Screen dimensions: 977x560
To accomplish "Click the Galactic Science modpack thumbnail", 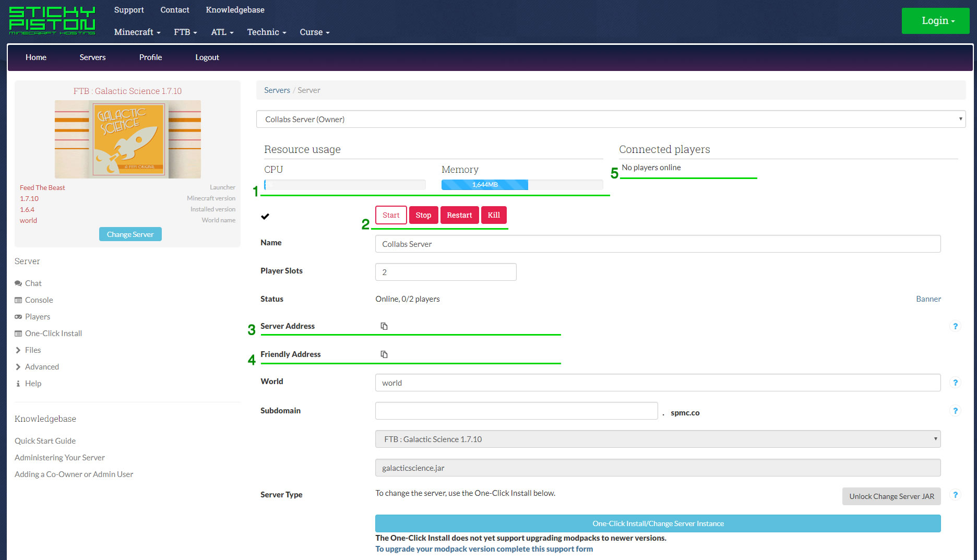I will [128, 139].
